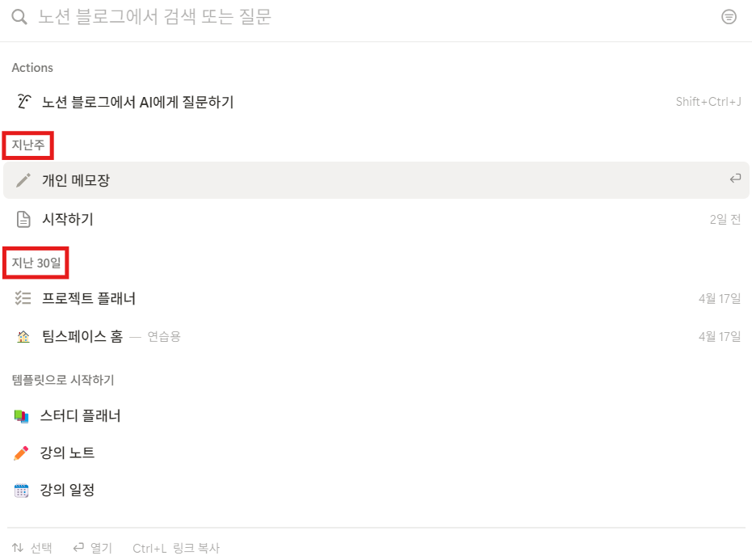Click the orange pencil icon of 강의 노트
This screenshot has height=560, width=752.
click(23, 453)
